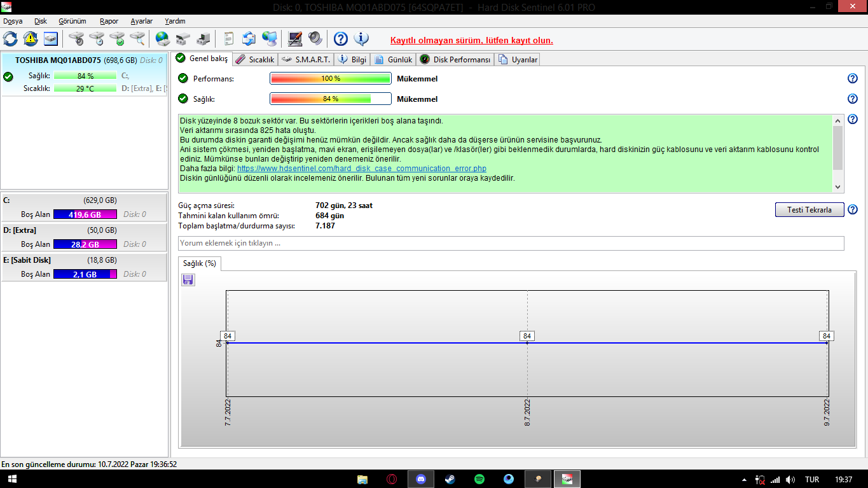Click the info bubble toolbar icon

[x=361, y=39]
